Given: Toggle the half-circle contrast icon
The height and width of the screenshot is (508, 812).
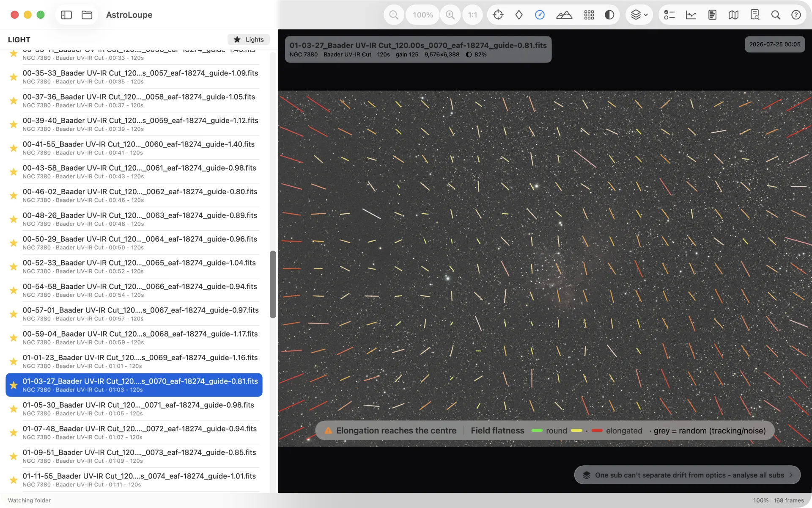Looking at the screenshot, I should (x=609, y=15).
